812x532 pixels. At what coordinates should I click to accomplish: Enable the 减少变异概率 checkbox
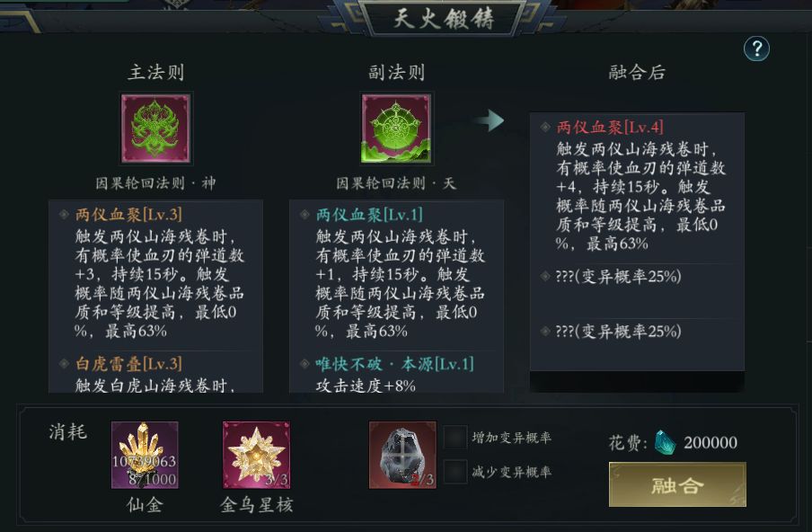pyautogui.click(x=455, y=472)
